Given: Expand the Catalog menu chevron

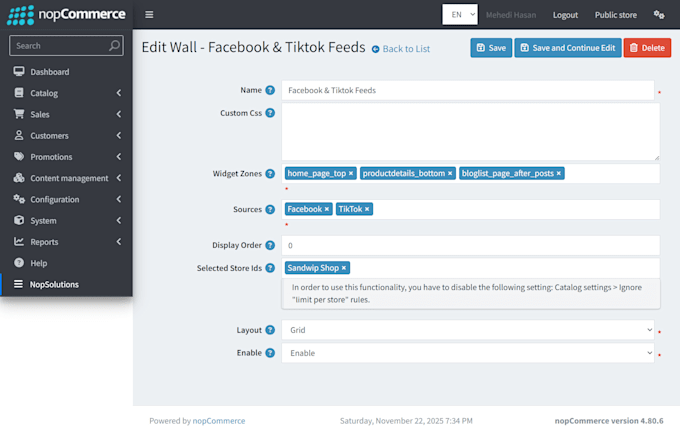Looking at the screenshot, I should tap(118, 93).
